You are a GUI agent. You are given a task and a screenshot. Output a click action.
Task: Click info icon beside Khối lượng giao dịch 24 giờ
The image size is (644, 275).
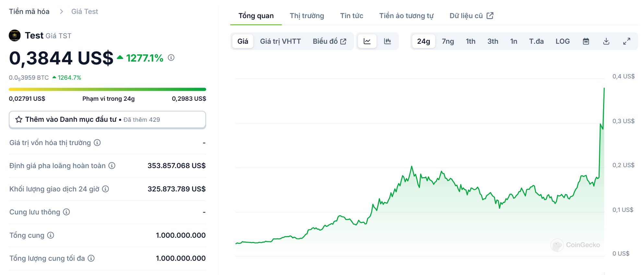click(105, 189)
